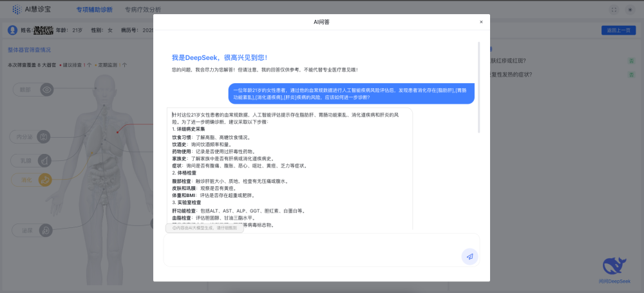
Task: Click the chat scrollbar in AI问答 dialog
Action: point(478,87)
